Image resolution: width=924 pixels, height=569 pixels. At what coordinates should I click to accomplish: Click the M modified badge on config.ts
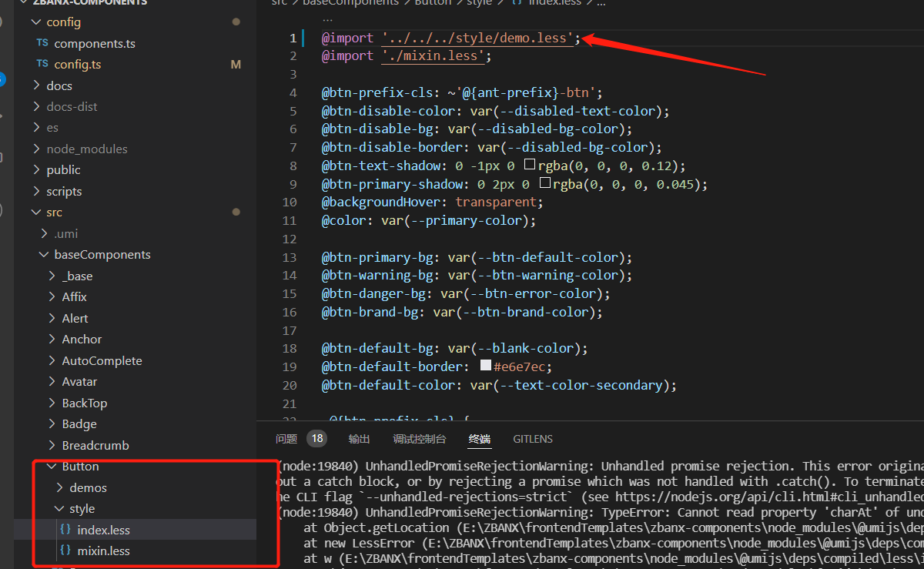coord(236,65)
